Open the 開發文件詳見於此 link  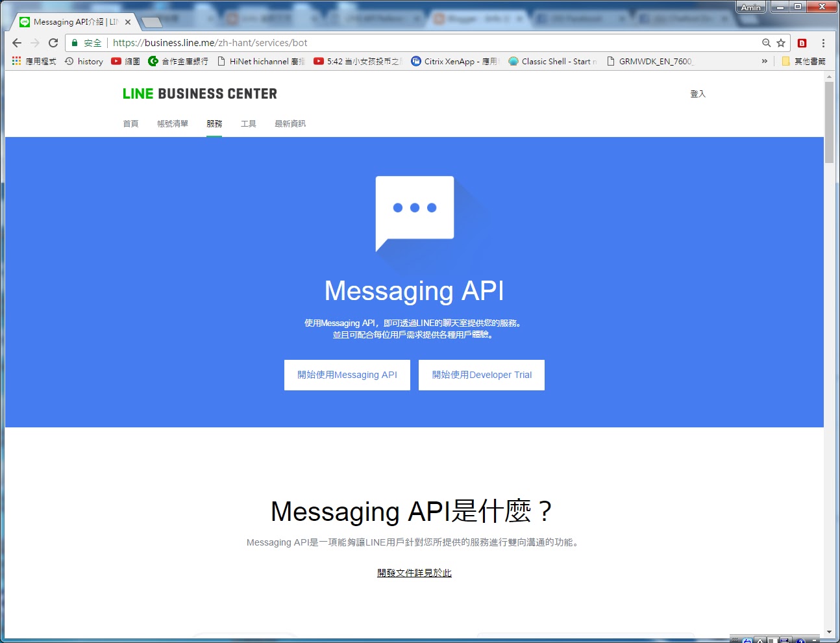point(414,572)
